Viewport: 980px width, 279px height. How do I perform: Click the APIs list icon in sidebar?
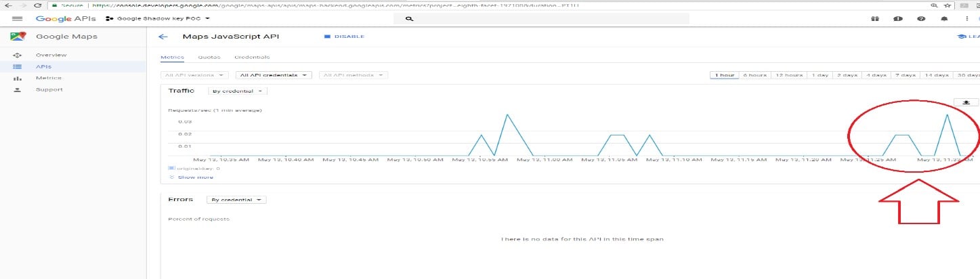[x=18, y=66]
